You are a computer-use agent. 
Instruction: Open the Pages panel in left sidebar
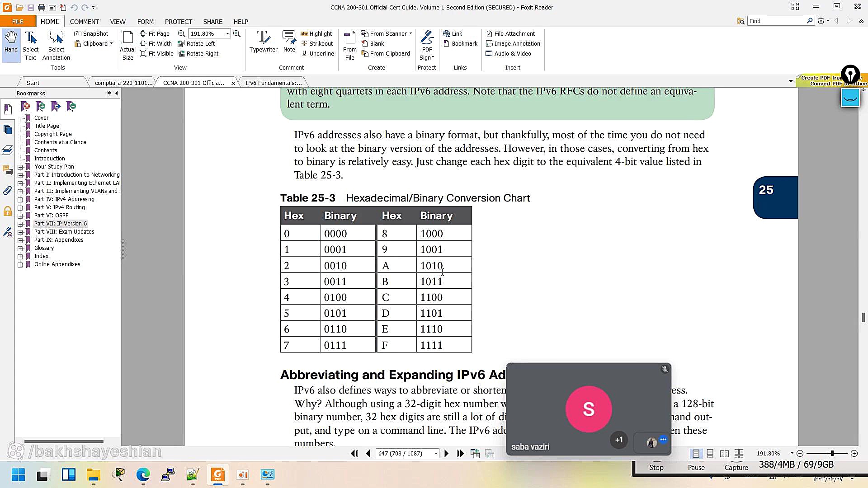click(8, 130)
